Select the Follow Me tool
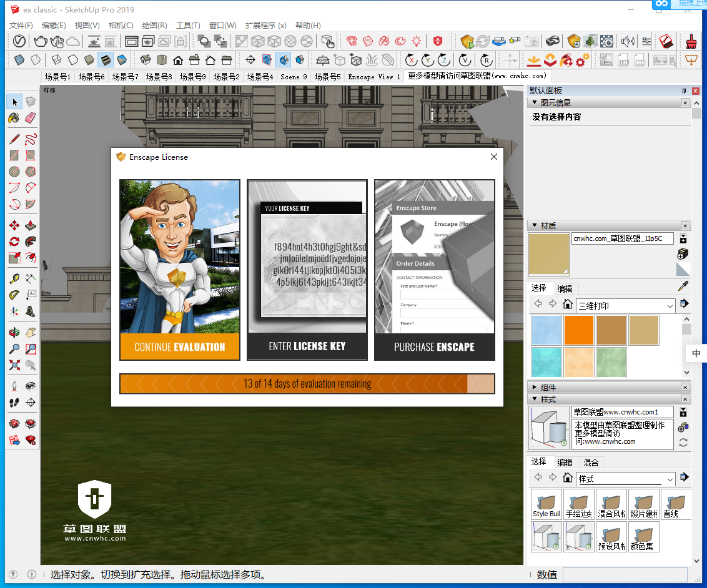707x588 pixels. point(30,242)
